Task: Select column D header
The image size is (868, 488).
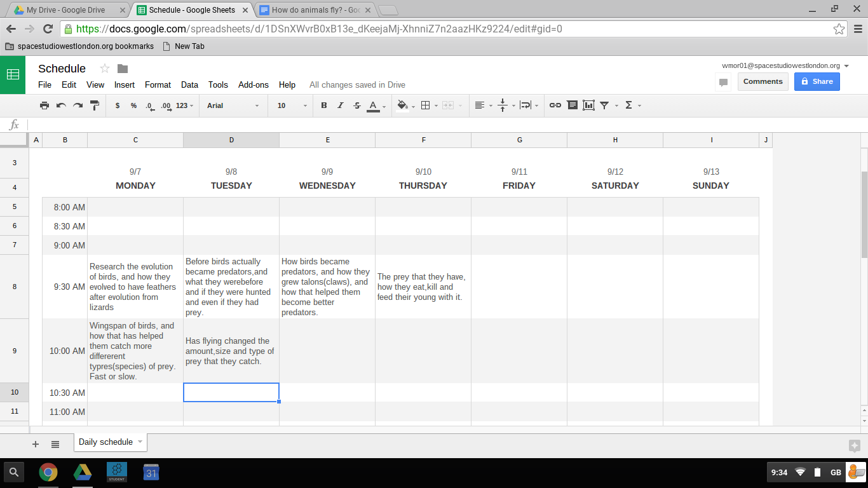Action: [231, 140]
